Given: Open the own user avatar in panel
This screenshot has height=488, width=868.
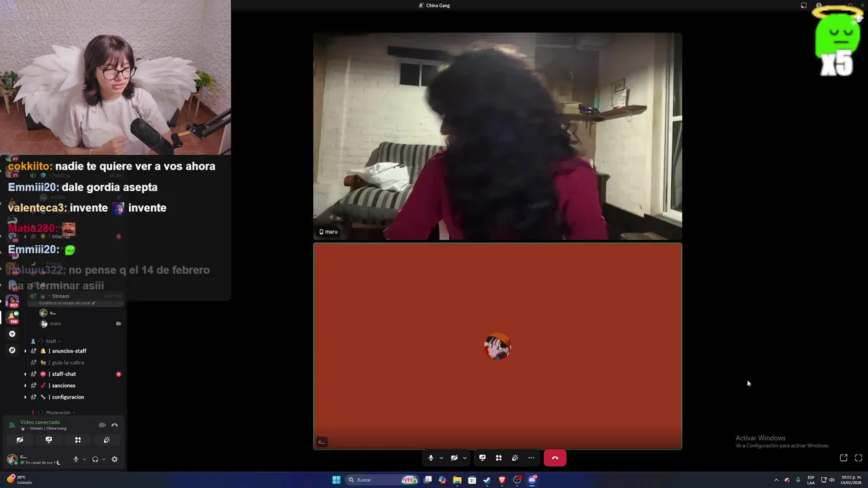Looking at the screenshot, I should (x=12, y=459).
